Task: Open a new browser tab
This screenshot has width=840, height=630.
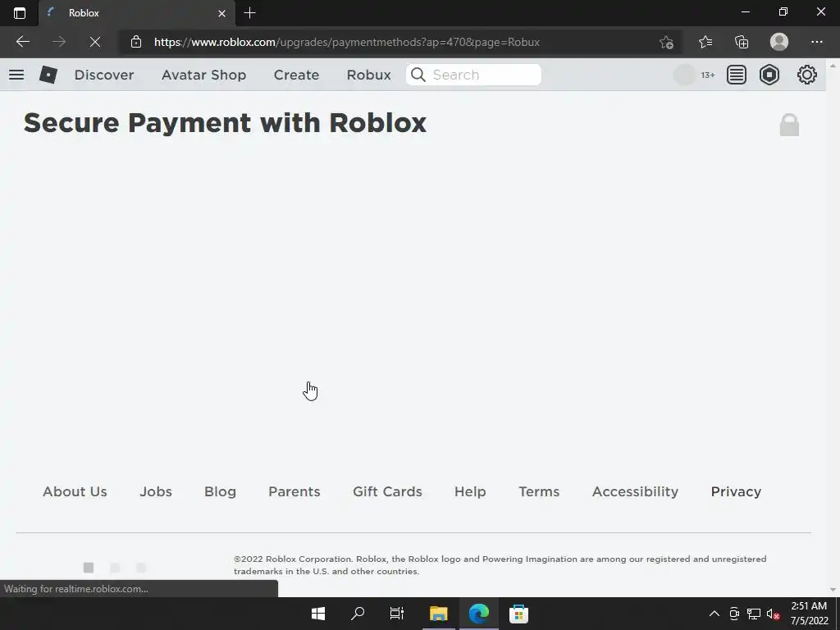Action: click(x=249, y=13)
